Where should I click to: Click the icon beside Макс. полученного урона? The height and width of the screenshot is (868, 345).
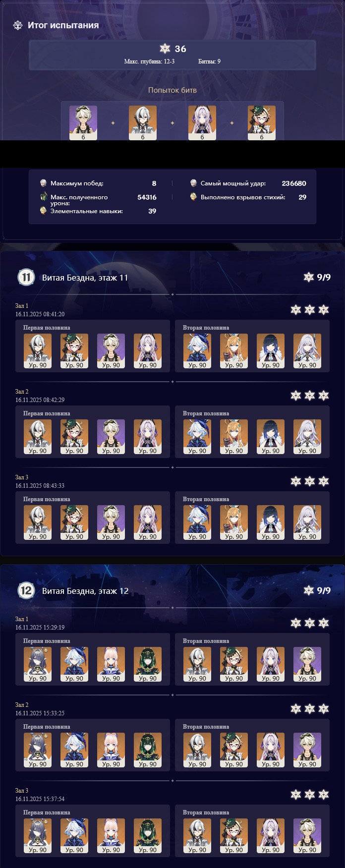click(x=44, y=197)
